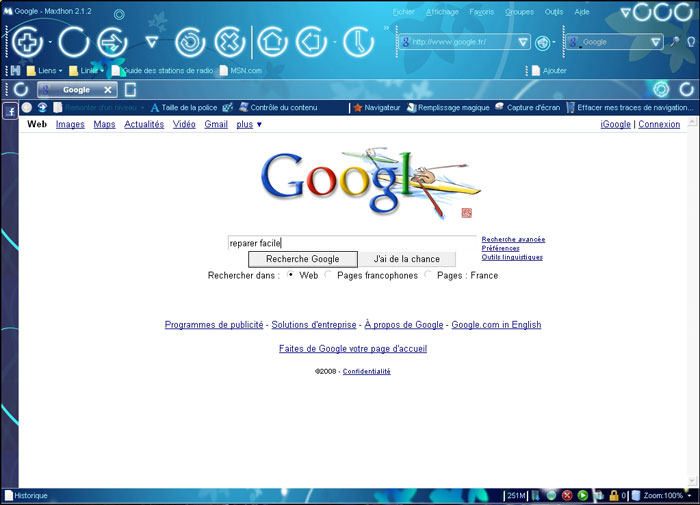Open the Liens favorites folder dropdown
700x505 pixels.
coord(45,71)
